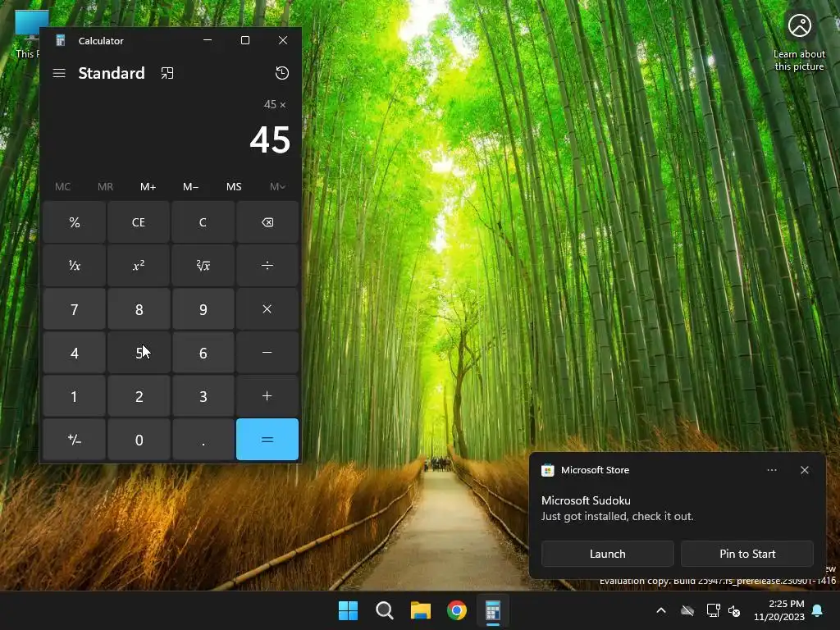Viewport: 840px width, 630px height.
Task: Click the MR memory recall button
Action: pyautogui.click(x=106, y=186)
